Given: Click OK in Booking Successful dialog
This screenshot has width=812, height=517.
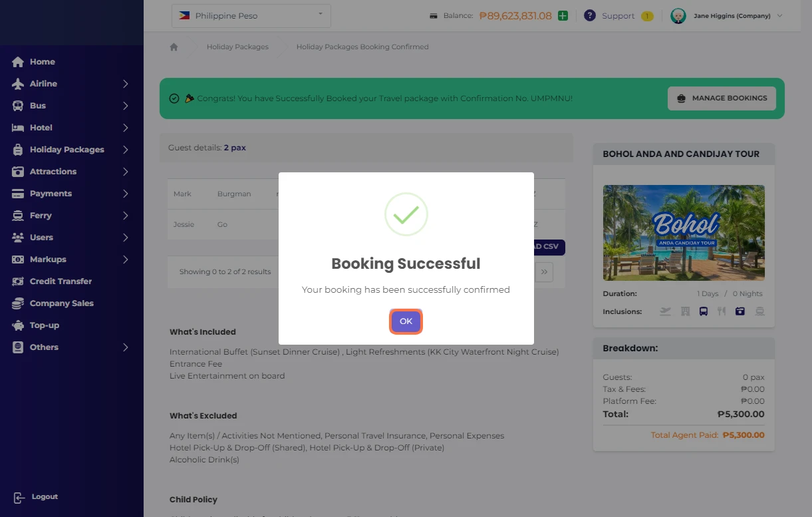Looking at the screenshot, I should [x=406, y=321].
